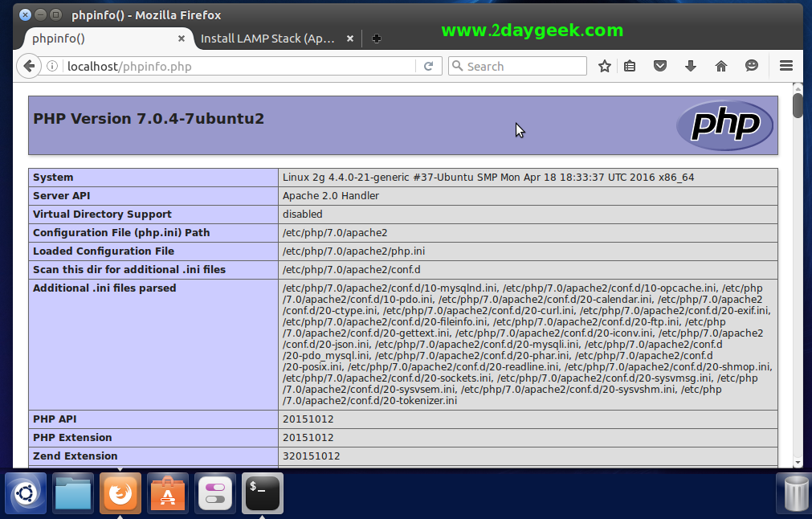Save page to Pocket
The width and height of the screenshot is (812, 519).
point(659,67)
